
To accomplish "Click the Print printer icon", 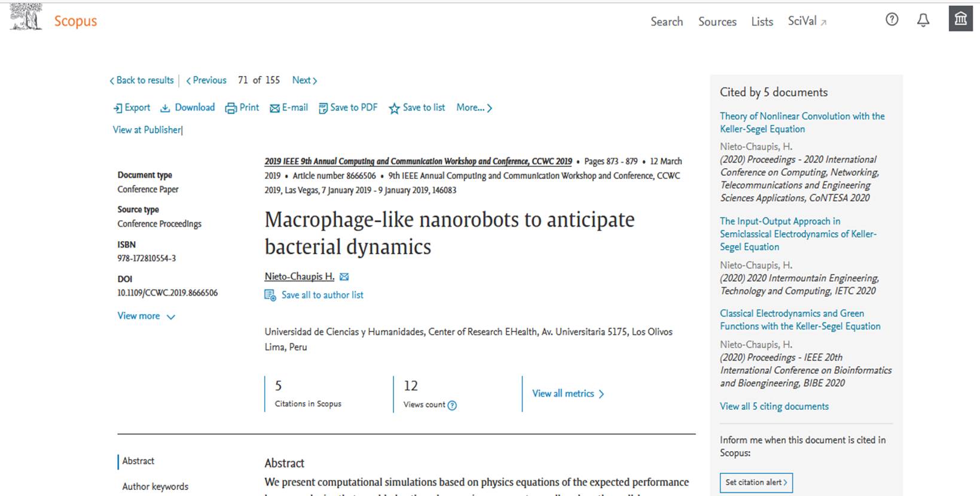I will pos(231,108).
